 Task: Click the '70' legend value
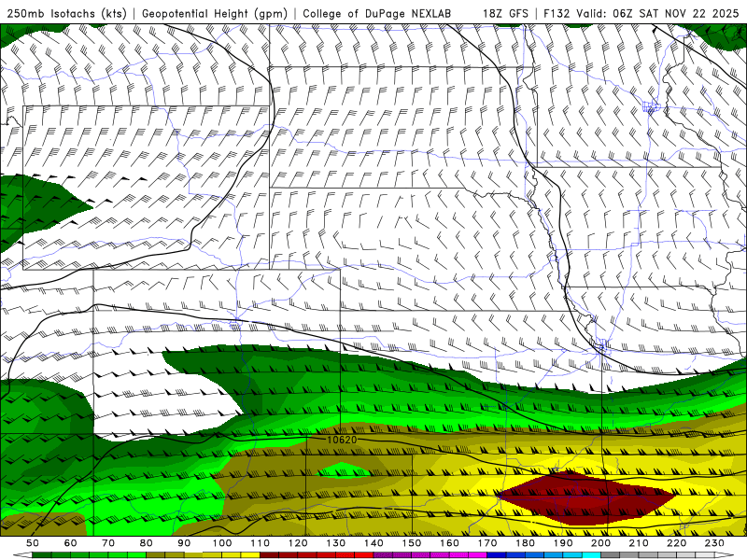click(x=108, y=543)
